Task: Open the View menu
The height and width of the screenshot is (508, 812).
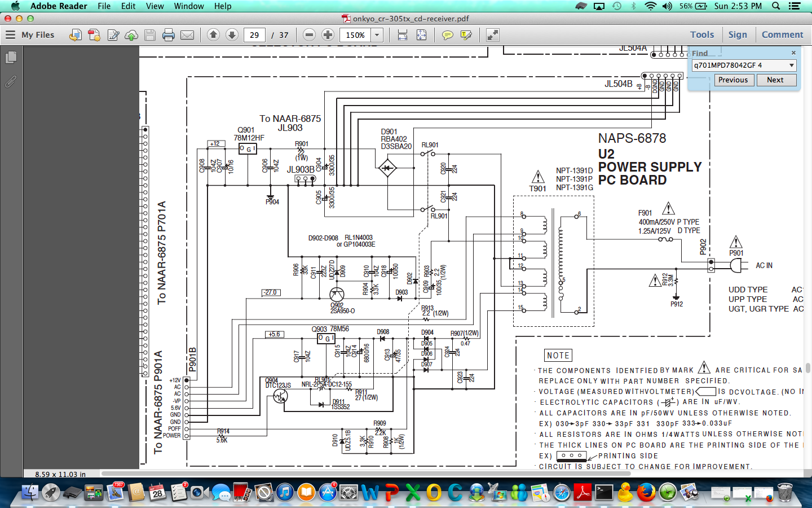Action: point(155,6)
